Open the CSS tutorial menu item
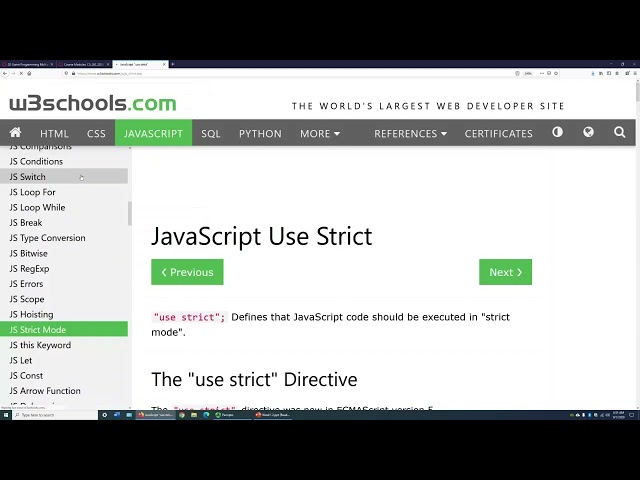 (x=96, y=133)
